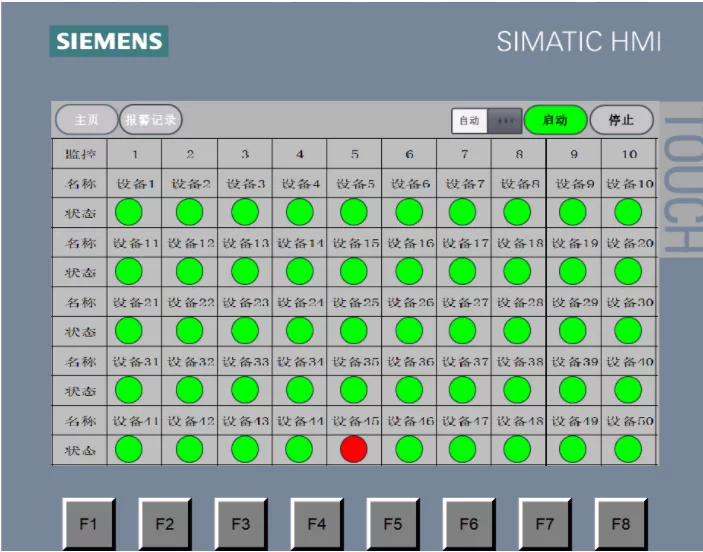The width and height of the screenshot is (703, 552).
Task: Click the status lamp under 设备43
Action: click(x=245, y=449)
